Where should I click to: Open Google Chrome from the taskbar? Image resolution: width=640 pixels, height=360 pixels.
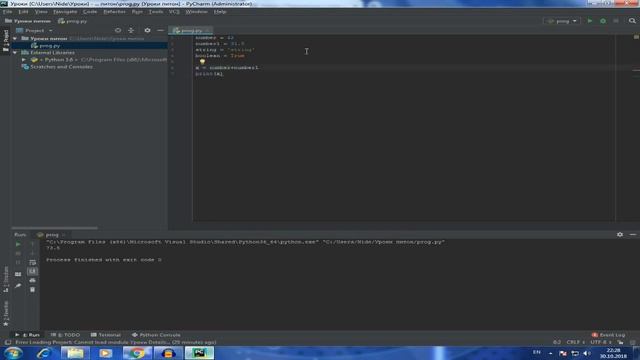click(137, 353)
